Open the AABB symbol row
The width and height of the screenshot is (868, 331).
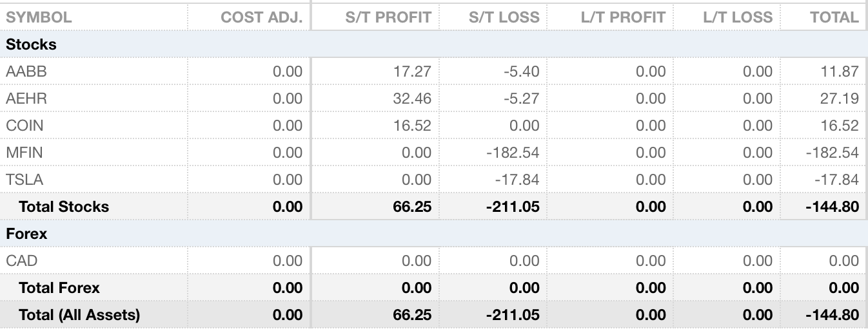(x=26, y=71)
